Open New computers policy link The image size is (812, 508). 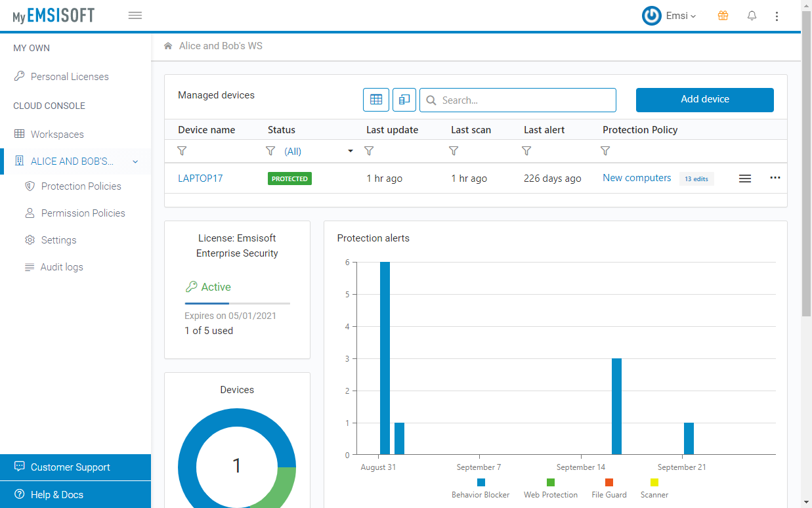(x=637, y=178)
